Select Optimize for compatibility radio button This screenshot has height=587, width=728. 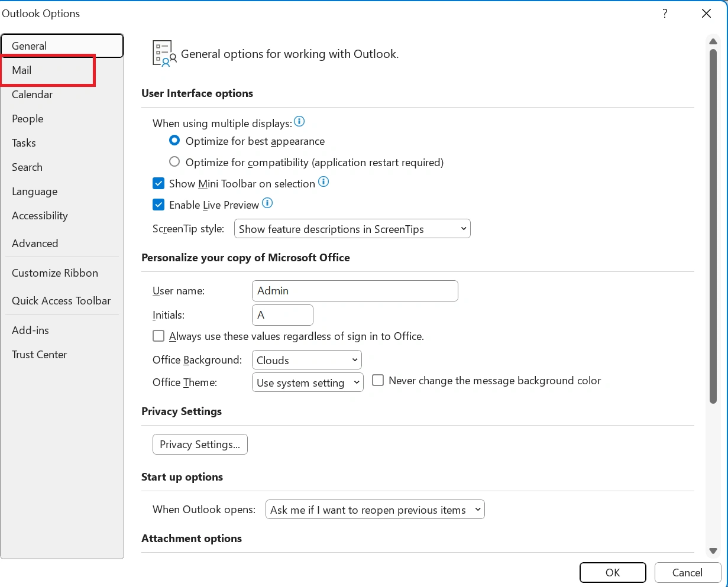click(x=174, y=162)
